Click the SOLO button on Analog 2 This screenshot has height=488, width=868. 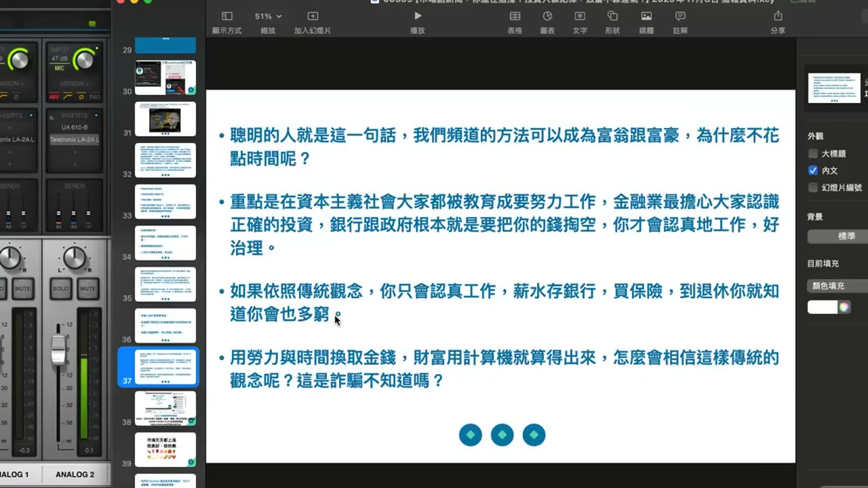(62, 289)
